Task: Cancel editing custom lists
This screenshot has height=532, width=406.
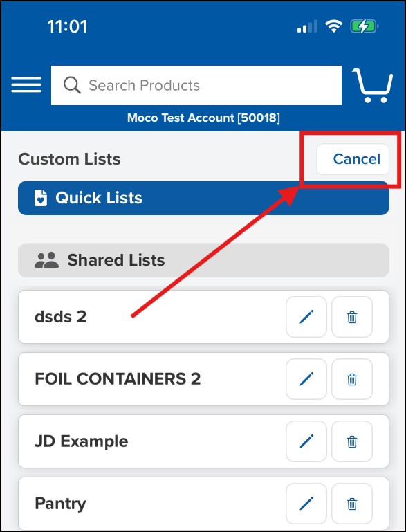Action: [353, 159]
